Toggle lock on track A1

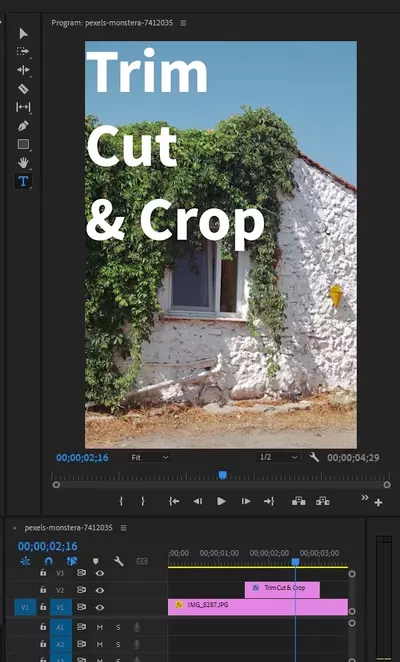[x=43, y=627]
